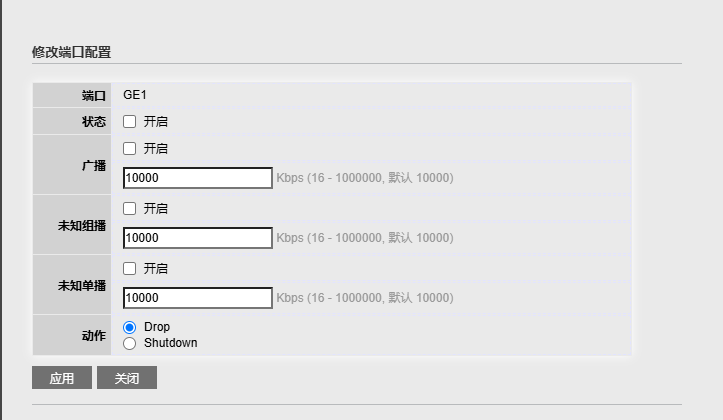Enable the 状态 开启 checkbox

click(130, 122)
